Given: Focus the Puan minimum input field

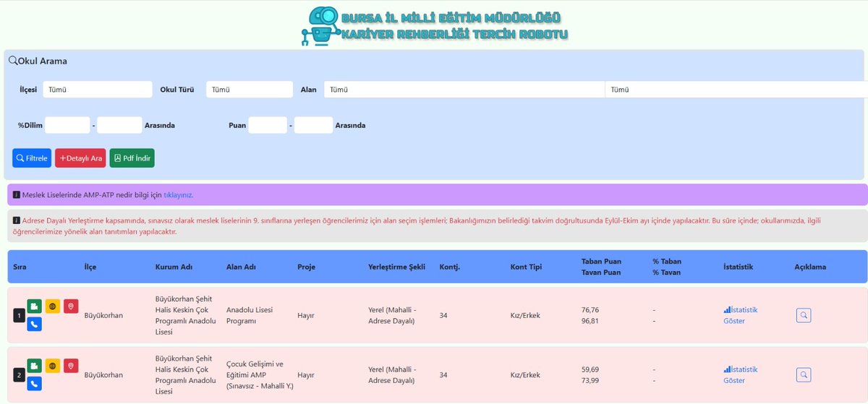Looking at the screenshot, I should point(268,125).
